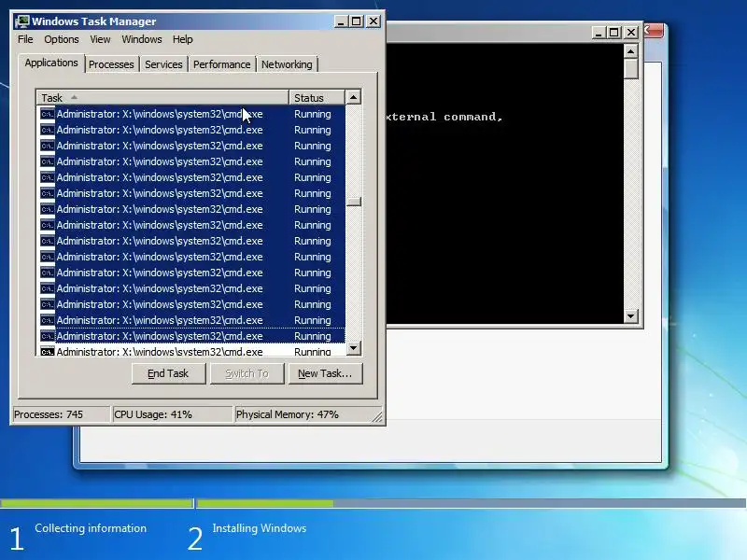This screenshot has height=560, width=747.
Task: Sort the list by the Task column header
Action: point(162,98)
